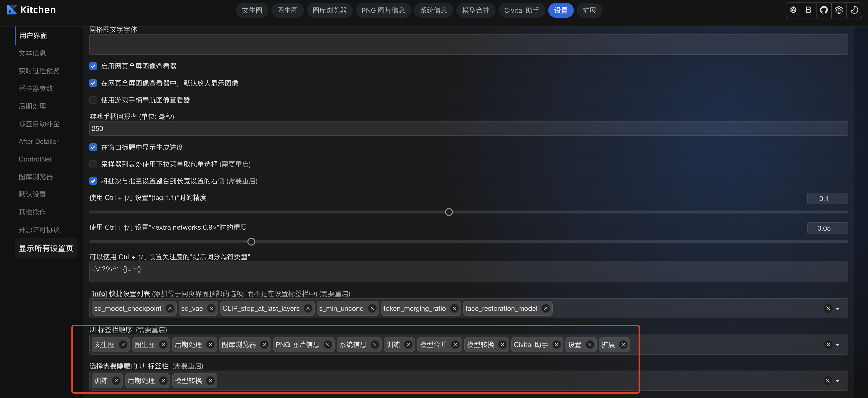The image size is (868, 398).
Task: Toggle dark mode via the moon icon
Action: (x=854, y=10)
